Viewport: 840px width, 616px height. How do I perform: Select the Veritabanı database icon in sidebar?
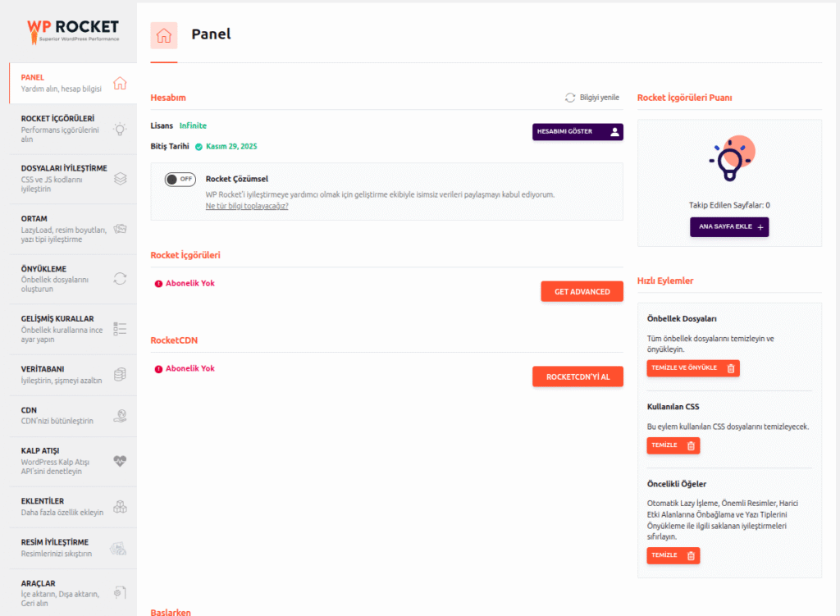121,374
